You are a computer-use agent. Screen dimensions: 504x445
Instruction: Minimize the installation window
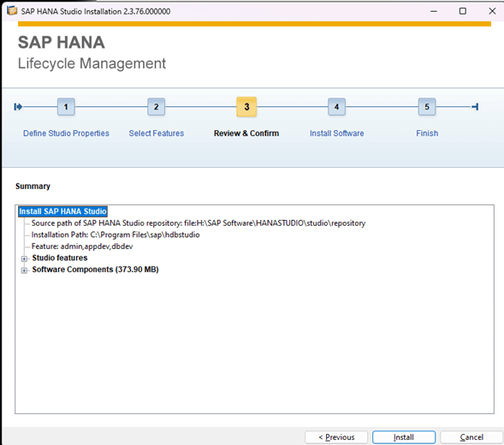[434, 11]
